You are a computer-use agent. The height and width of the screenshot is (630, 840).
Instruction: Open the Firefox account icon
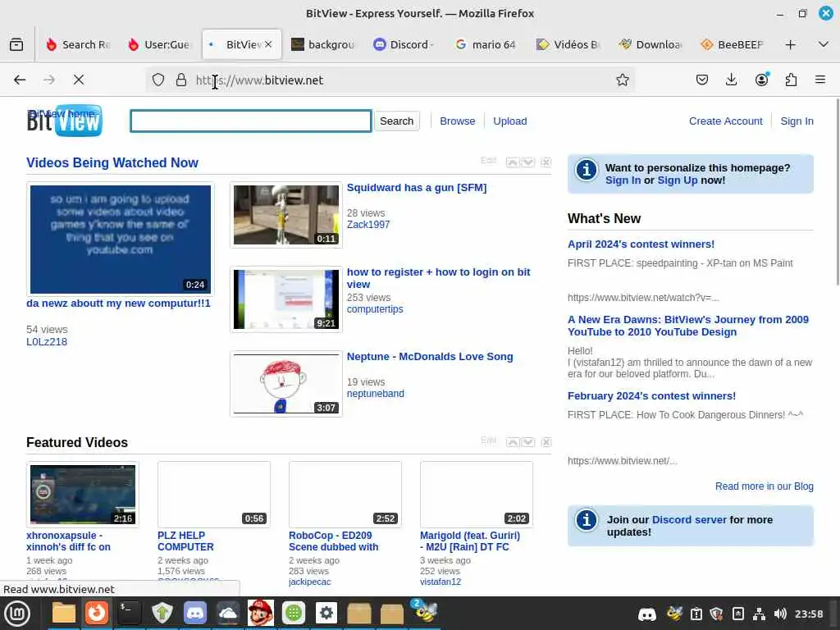761,80
